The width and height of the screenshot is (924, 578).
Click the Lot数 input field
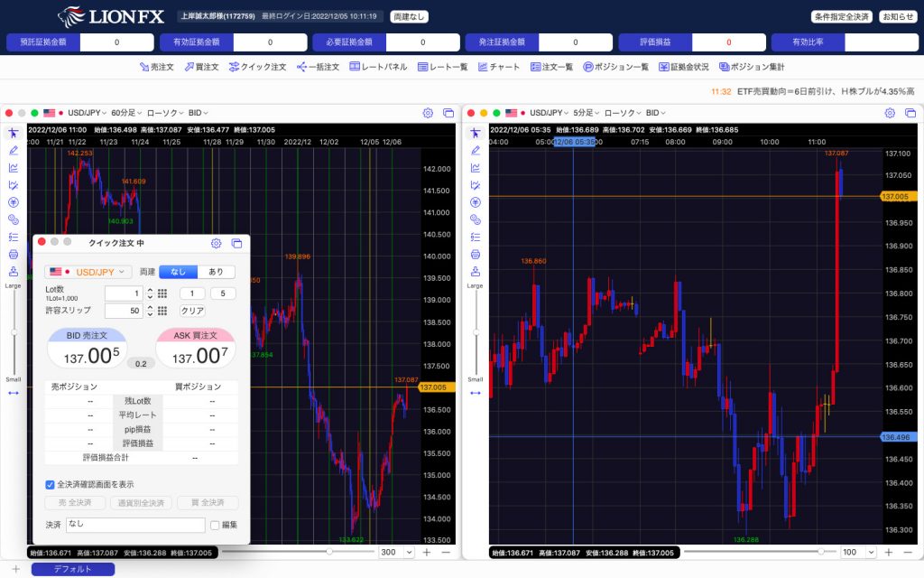(x=124, y=294)
